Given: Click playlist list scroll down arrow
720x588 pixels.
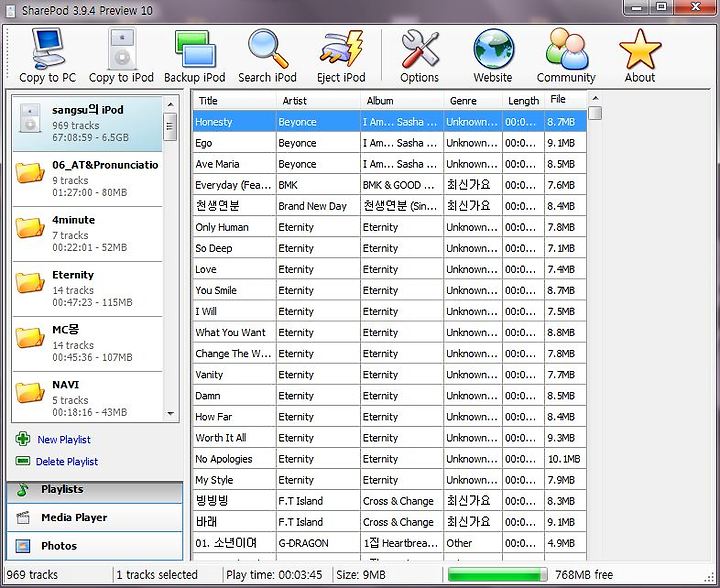Looking at the screenshot, I should click(x=170, y=414).
